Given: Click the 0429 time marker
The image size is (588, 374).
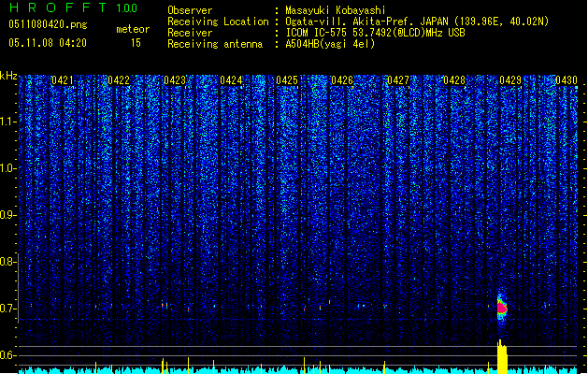Looking at the screenshot, I should (x=510, y=80).
